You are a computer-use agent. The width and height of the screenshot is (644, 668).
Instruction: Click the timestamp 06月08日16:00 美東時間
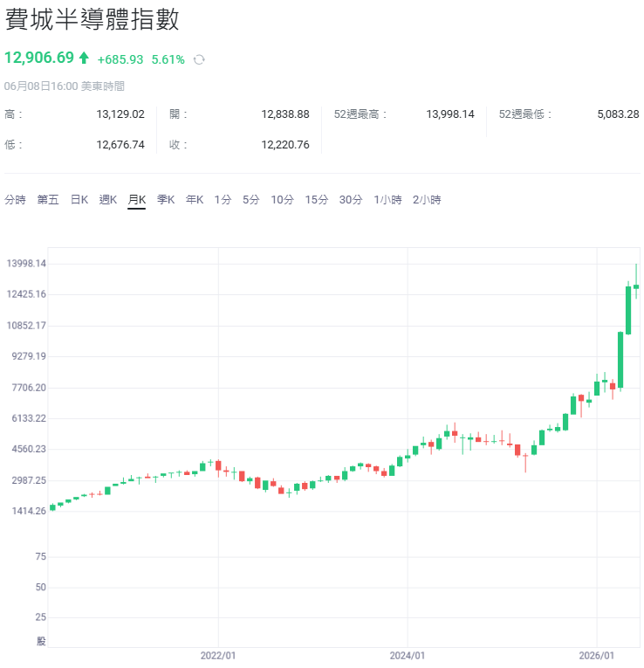pyautogui.click(x=65, y=86)
